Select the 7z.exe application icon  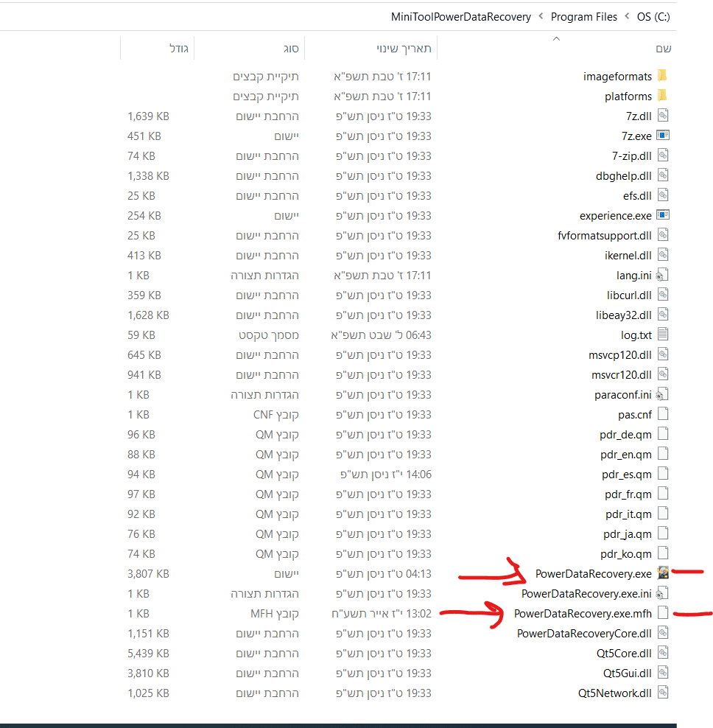click(x=663, y=136)
